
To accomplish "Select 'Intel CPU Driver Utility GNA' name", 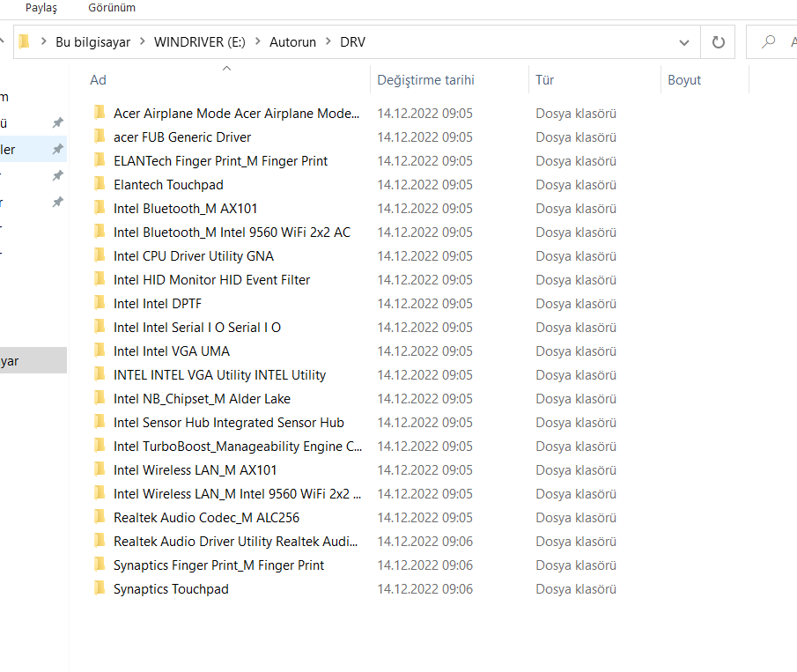I will pyautogui.click(x=194, y=256).
